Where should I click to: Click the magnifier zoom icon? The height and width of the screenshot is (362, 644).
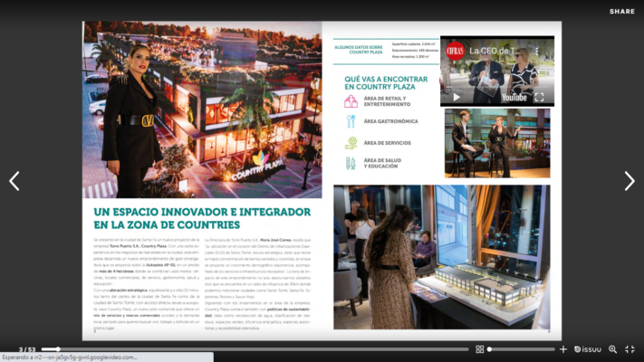click(x=613, y=349)
